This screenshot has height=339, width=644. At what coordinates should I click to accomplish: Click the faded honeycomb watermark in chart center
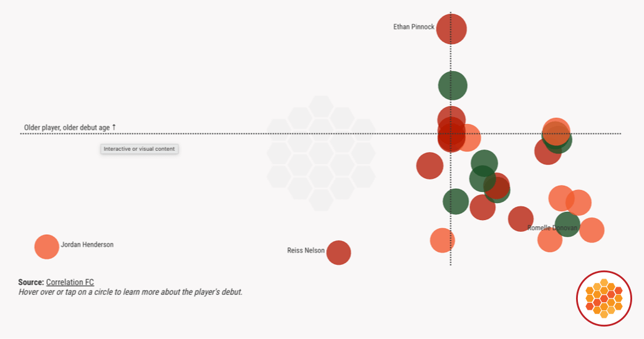pos(320,153)
